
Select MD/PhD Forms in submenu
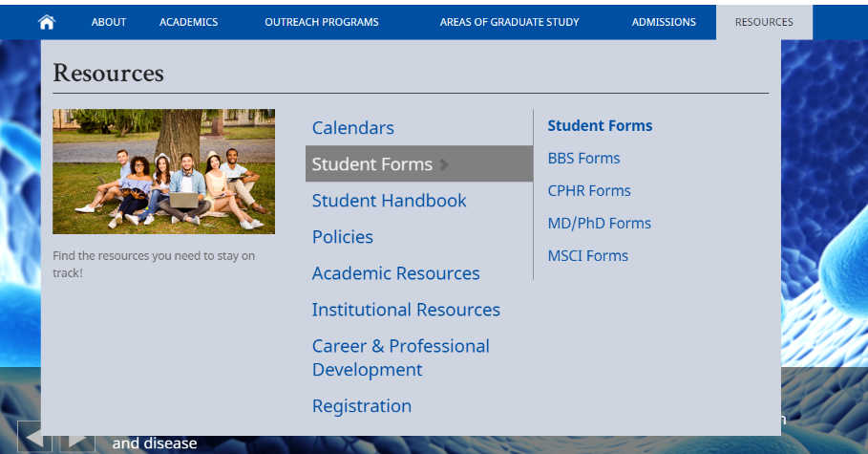coord(599,224)
